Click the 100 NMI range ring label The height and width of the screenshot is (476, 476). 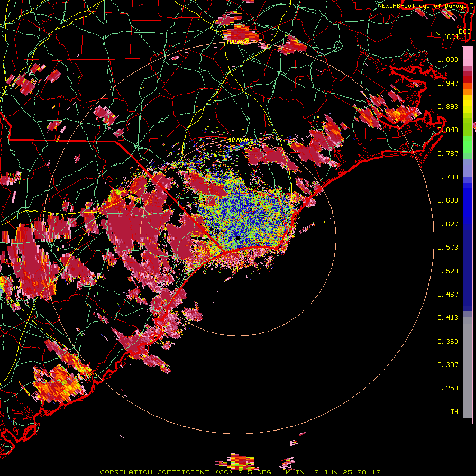237,42
